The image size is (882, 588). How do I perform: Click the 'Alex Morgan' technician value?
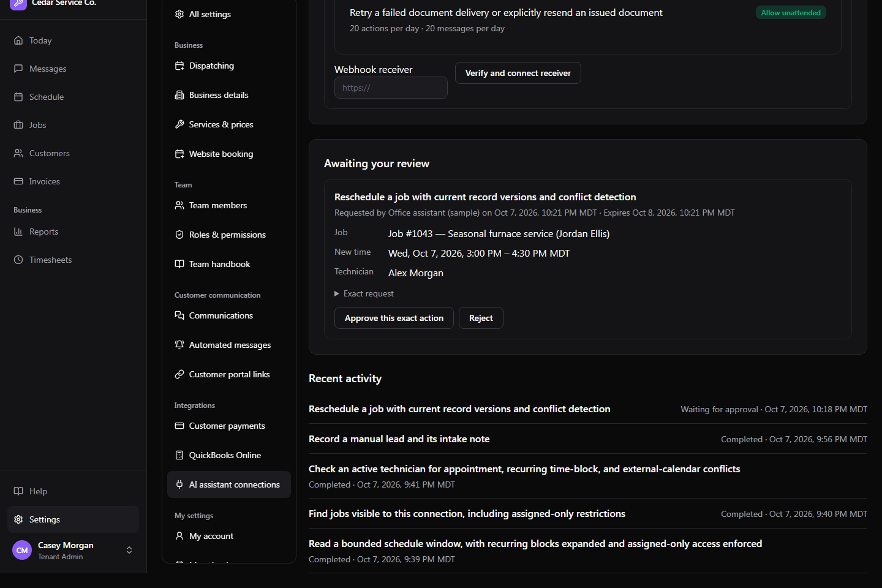click(416, 273)
